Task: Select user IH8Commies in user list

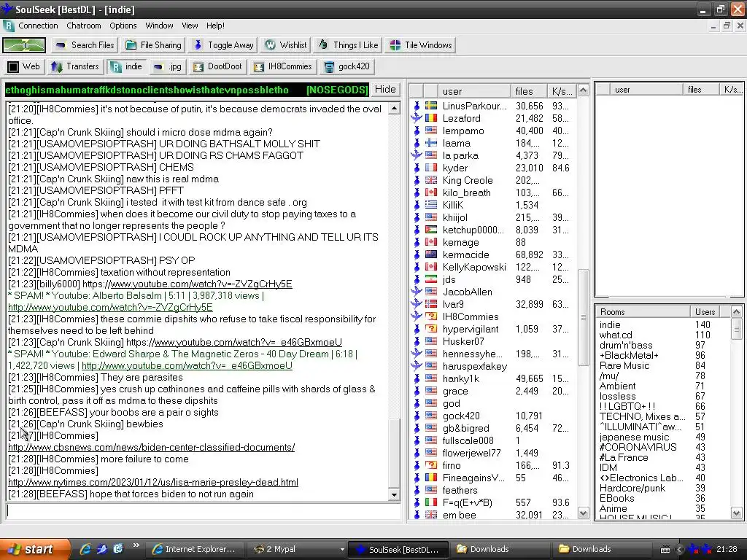Action: click(x=471, y=316)
